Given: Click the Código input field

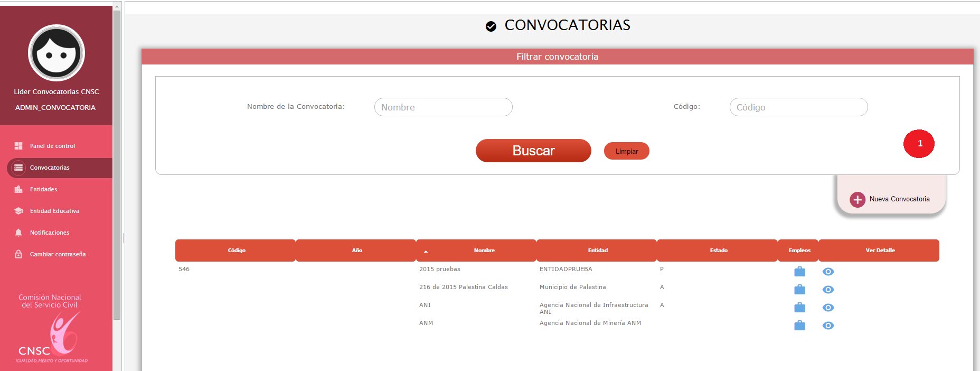Looking at the screenshot, I should point(798,107).
